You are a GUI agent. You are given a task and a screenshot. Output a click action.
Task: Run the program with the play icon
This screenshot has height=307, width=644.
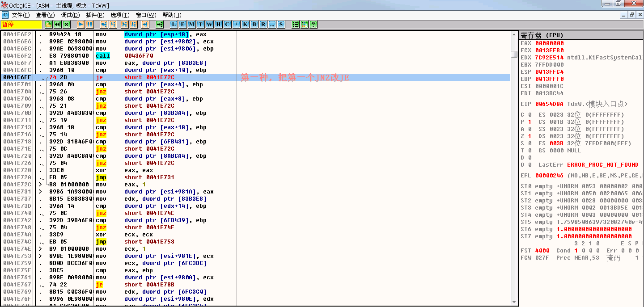pos(80,24)
